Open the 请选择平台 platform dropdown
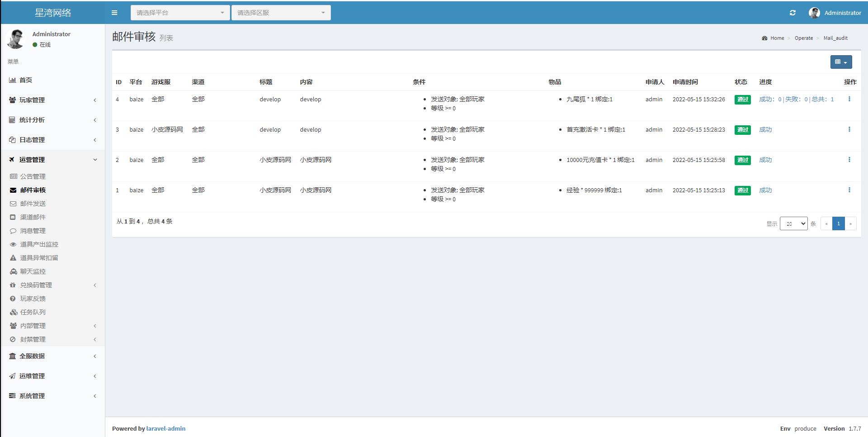 [x=180, y=12]
